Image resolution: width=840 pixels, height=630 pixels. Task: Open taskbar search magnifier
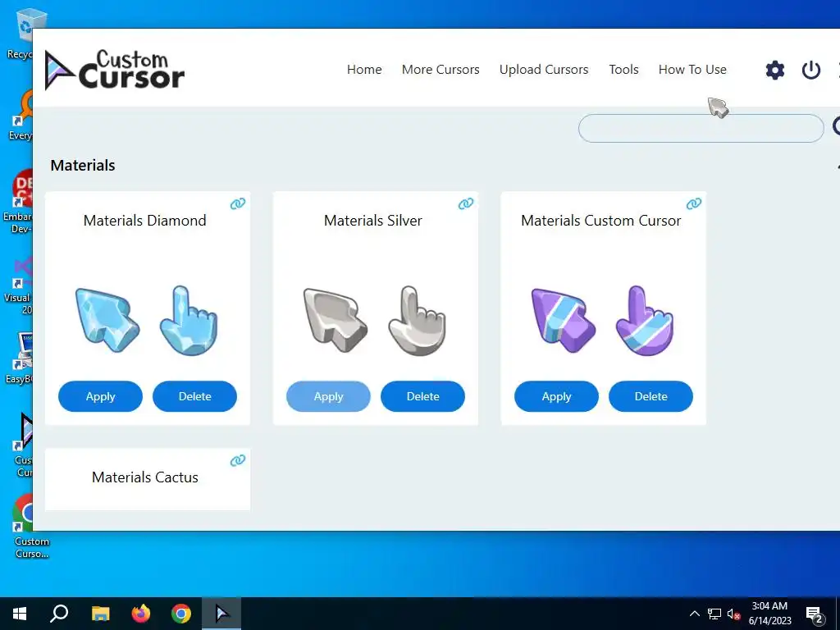click(x=59, y=614)
